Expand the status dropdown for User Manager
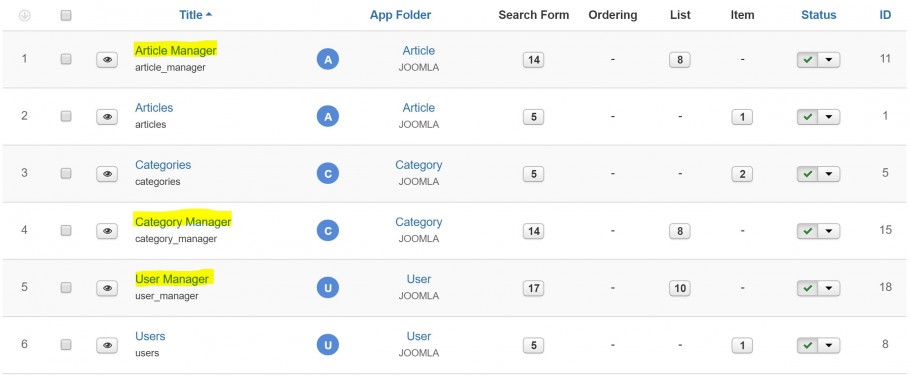The image size is (910, 376). 829,288
